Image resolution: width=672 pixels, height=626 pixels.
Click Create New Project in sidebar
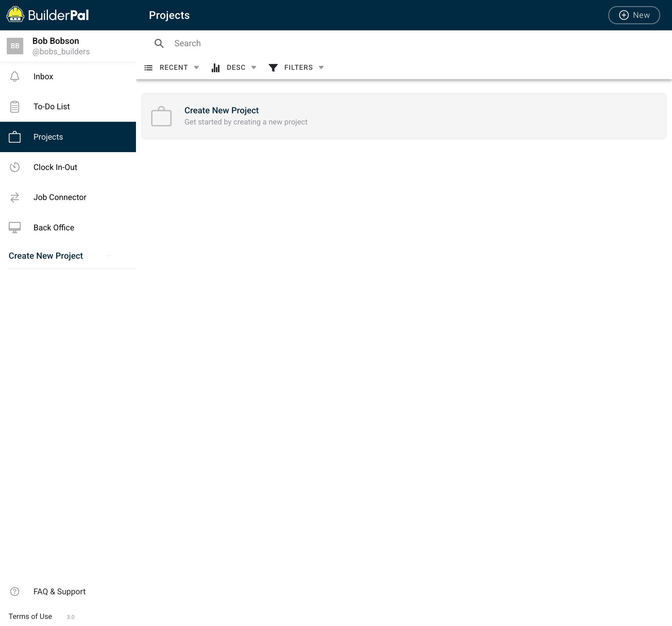tap(46, 256)
